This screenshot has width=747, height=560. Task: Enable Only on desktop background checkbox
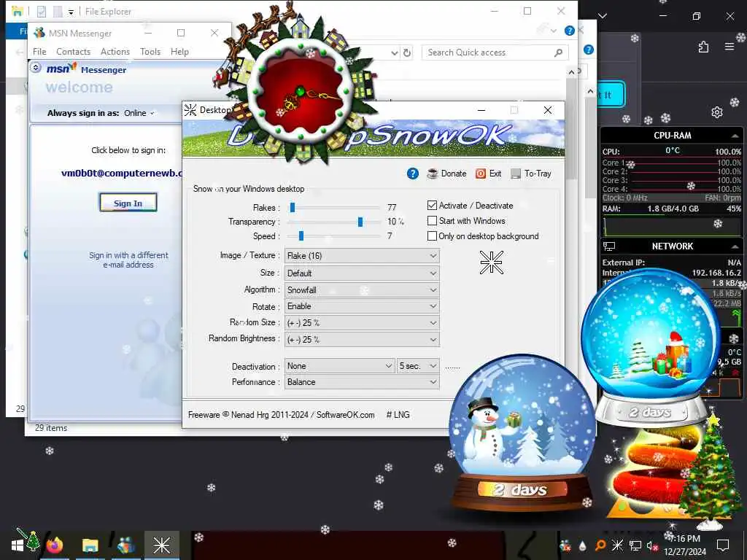(432, 236)
